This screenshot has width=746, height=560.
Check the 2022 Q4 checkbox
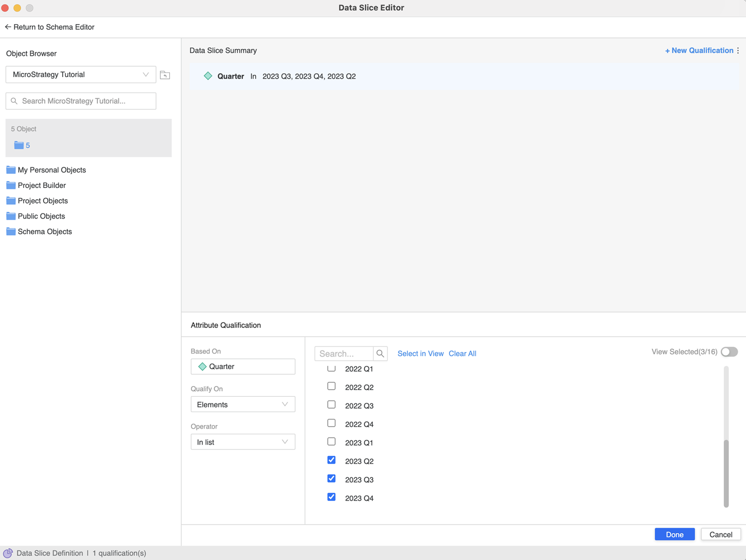pos(331,423)
